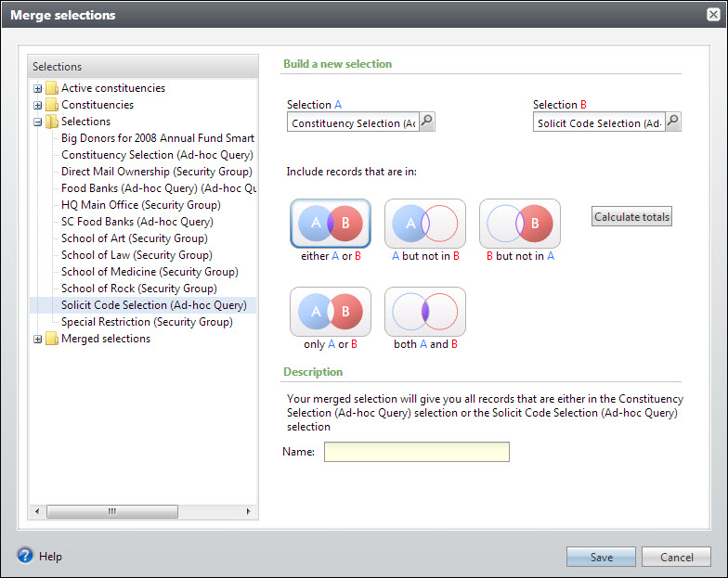Select Food Banks (Ad-hoc Query) row
The width and height of the screenshot is (728, 578).
click(x=158, y=188)
